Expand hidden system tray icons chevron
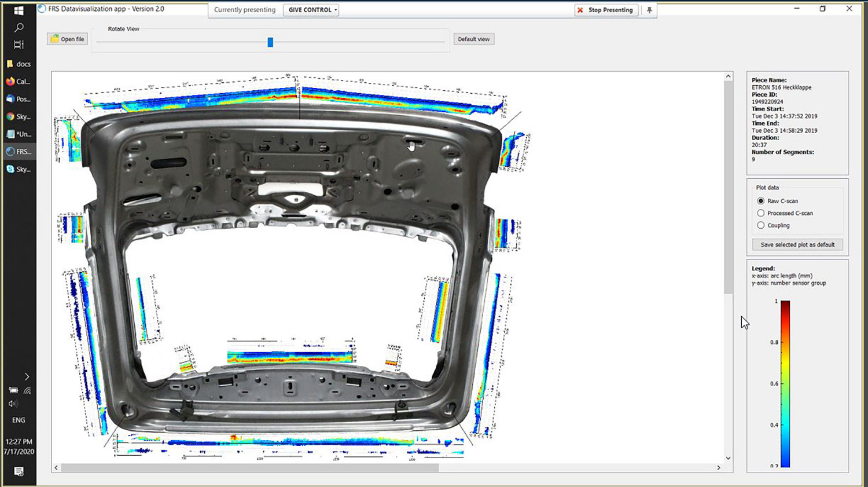Screen dimensions: 868x487 coord(27,376)
